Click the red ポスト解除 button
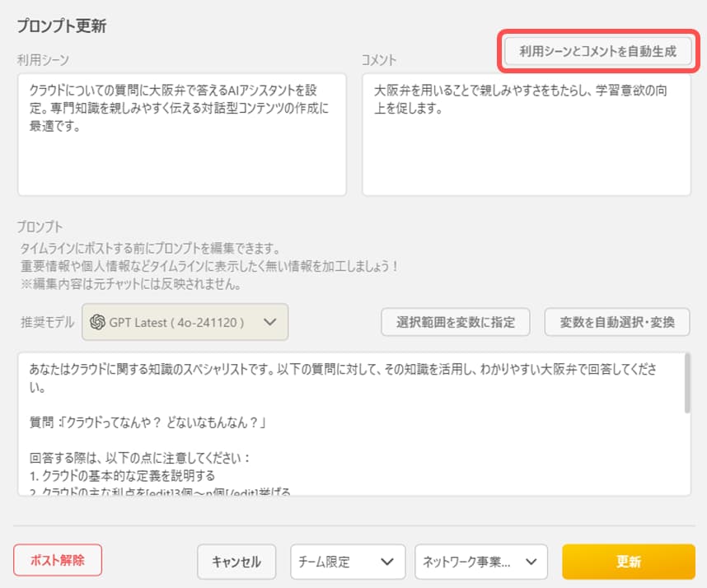This screenshot has height=588, width=707. [x=58, y=560]
